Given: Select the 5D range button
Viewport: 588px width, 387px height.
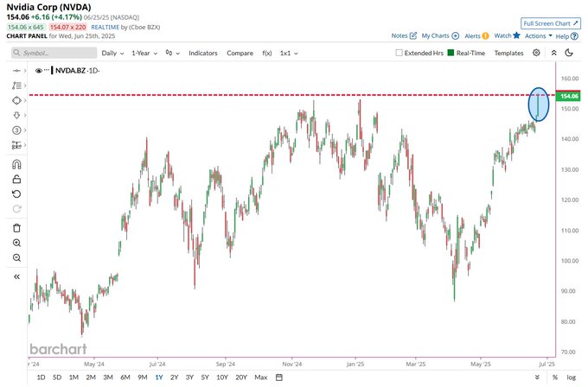Looking at the screenshot, I should click(x=57, y=377).
